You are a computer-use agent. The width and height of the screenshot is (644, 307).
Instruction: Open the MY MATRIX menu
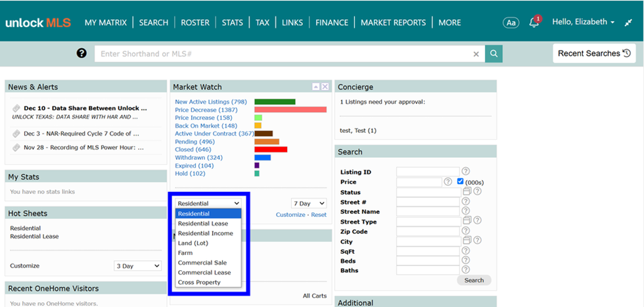106,22
